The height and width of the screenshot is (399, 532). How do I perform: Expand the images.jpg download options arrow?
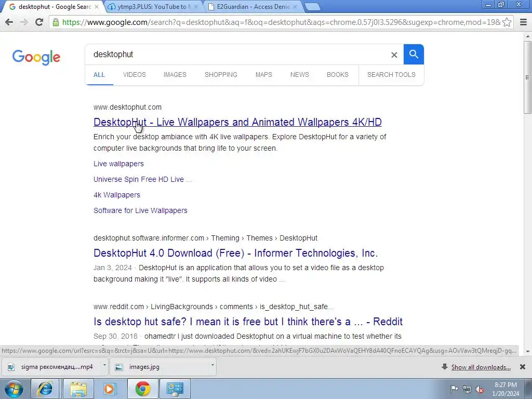[212, 365]
